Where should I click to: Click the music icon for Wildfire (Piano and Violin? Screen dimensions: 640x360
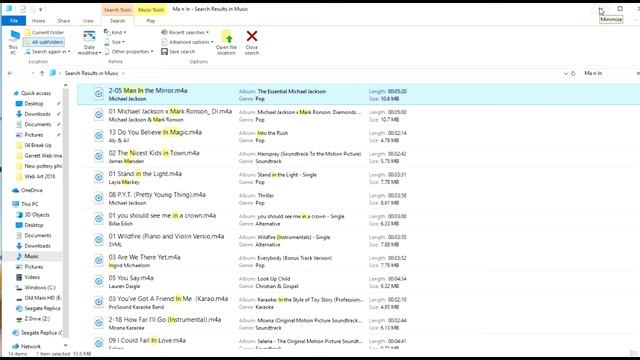click(x=98, y=240)
